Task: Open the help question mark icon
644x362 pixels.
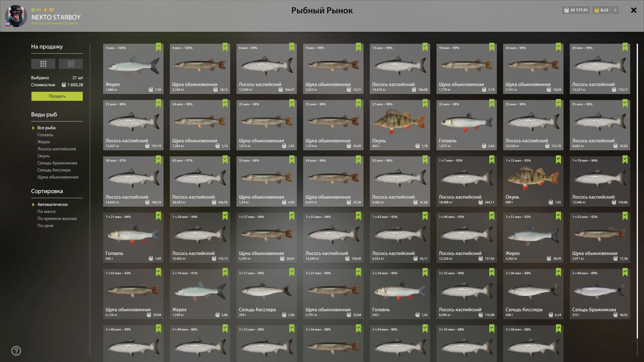Action: pos(16,351)
